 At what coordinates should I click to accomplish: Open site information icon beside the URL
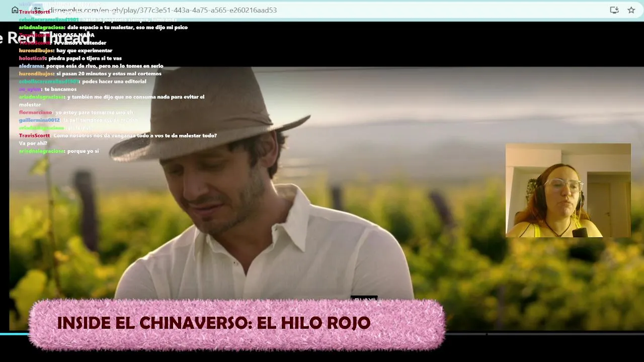pos(38,10)
